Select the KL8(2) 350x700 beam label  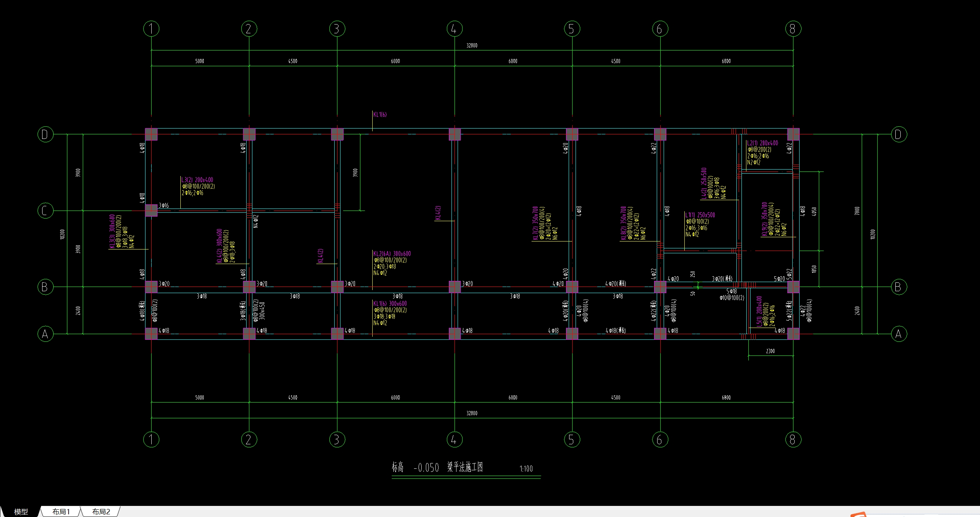pyautogui.click(x=623, y=223)
